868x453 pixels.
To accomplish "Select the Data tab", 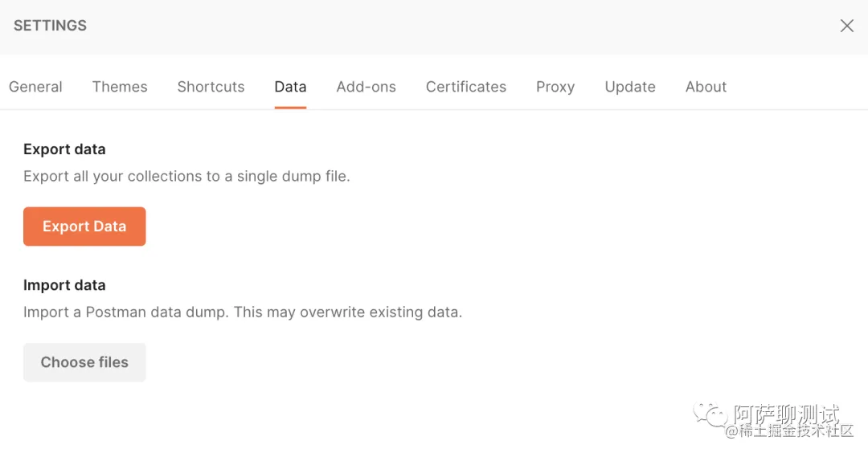I will coord(290,87).
